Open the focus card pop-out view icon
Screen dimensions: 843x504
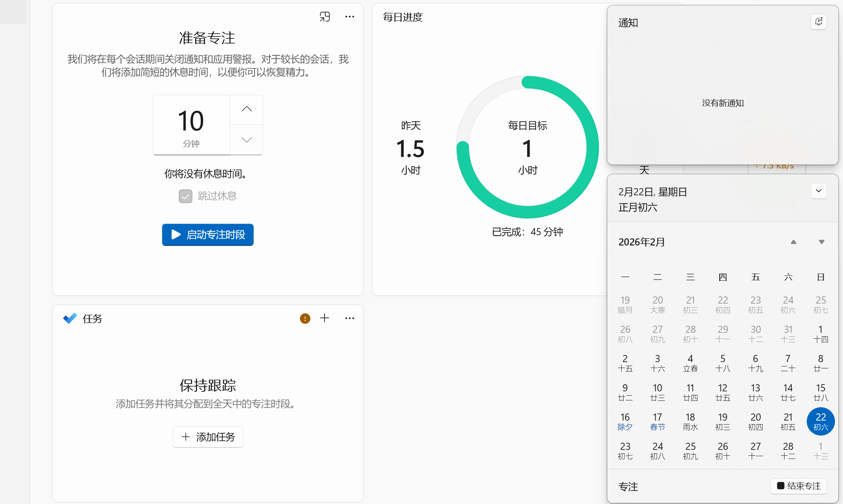325,17
